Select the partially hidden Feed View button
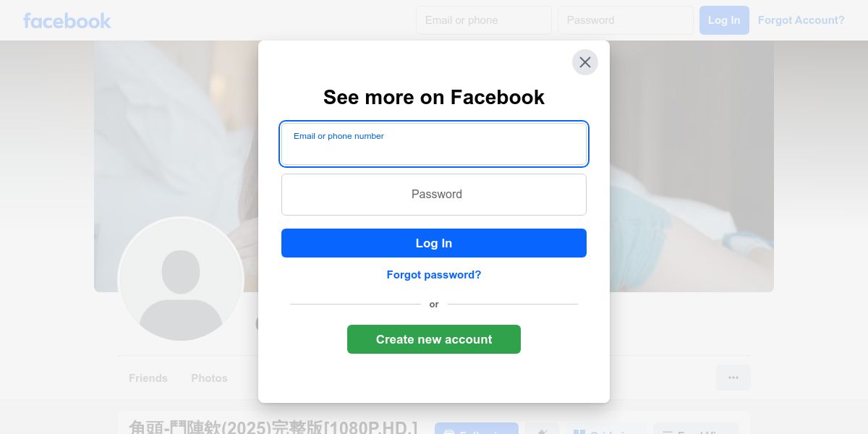The width and height of the screenshot is (868, 434). pos(696,430)
